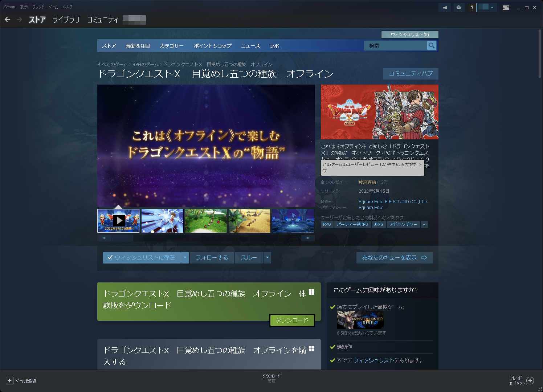Open the Monster Hunter Rise thumbnail
Viewport: 543px width, 392px height.
click(360, 320)
